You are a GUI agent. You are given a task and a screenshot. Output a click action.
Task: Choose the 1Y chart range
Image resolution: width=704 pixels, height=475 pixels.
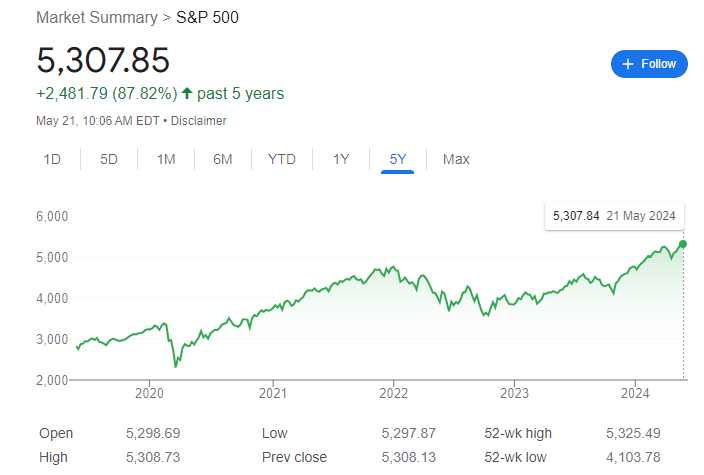click(341, 159)
